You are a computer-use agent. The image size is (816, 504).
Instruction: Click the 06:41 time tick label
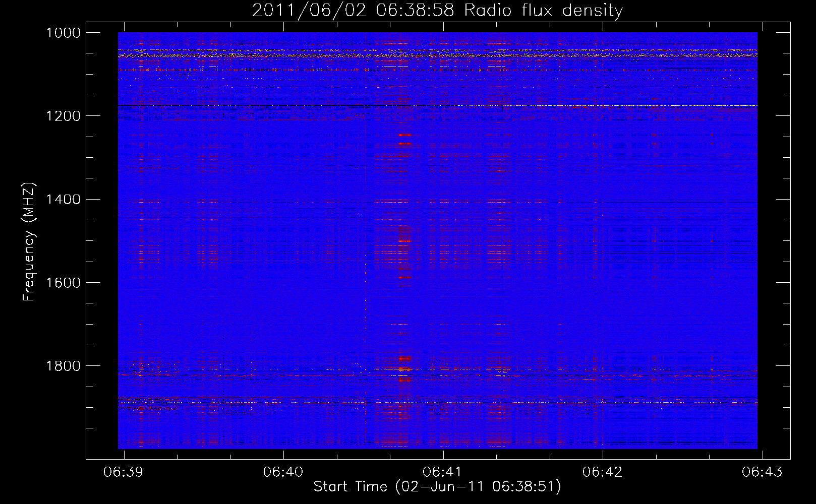443,472
